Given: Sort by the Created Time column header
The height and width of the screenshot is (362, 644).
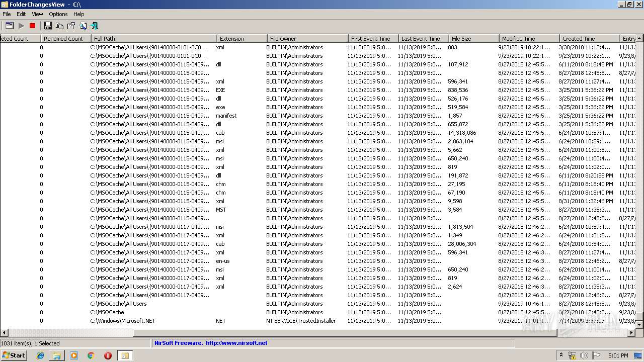Looking at the screenshot, I should pyautogui.click(x=590, y=38).
